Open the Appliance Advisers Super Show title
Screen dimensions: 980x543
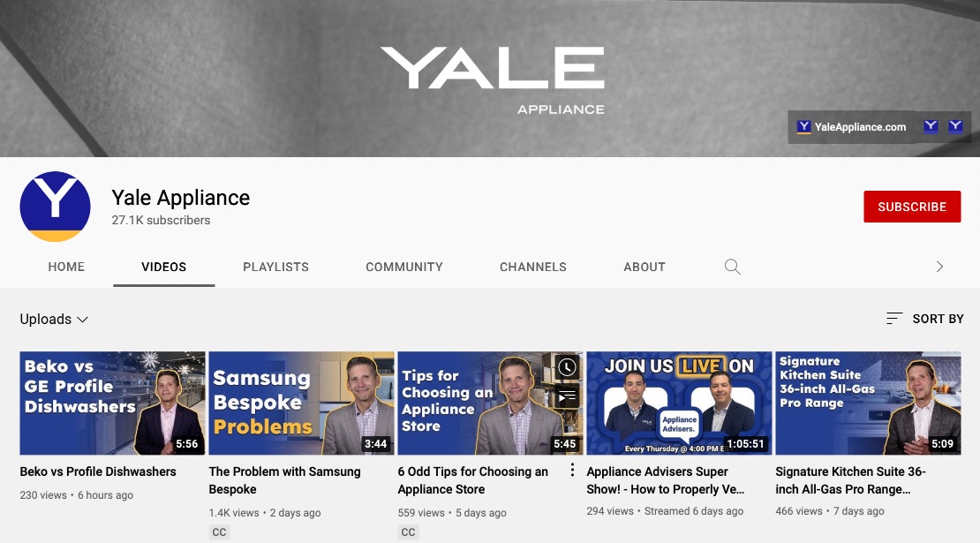(x=665, y=480)
